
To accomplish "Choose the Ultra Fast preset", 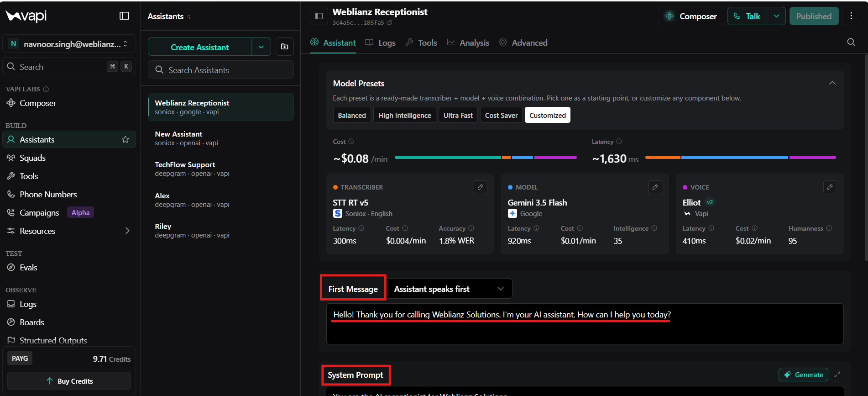I will tap(458, 115).
